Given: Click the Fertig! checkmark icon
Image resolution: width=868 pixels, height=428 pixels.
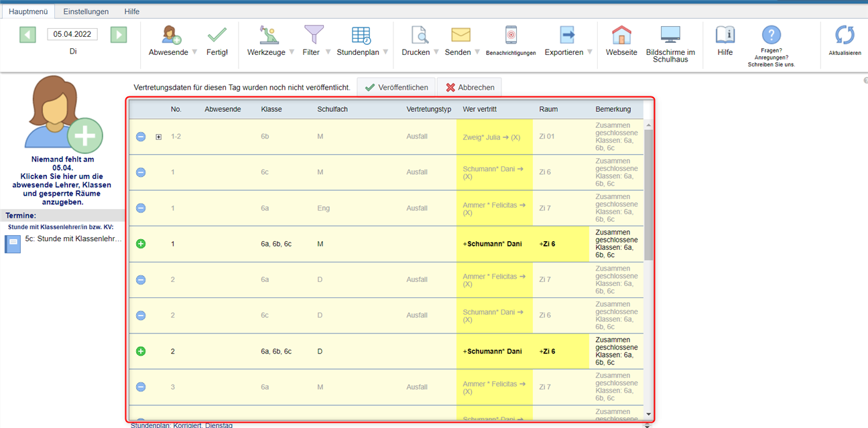Looking at the screenshot, I should tap(217, 35).
